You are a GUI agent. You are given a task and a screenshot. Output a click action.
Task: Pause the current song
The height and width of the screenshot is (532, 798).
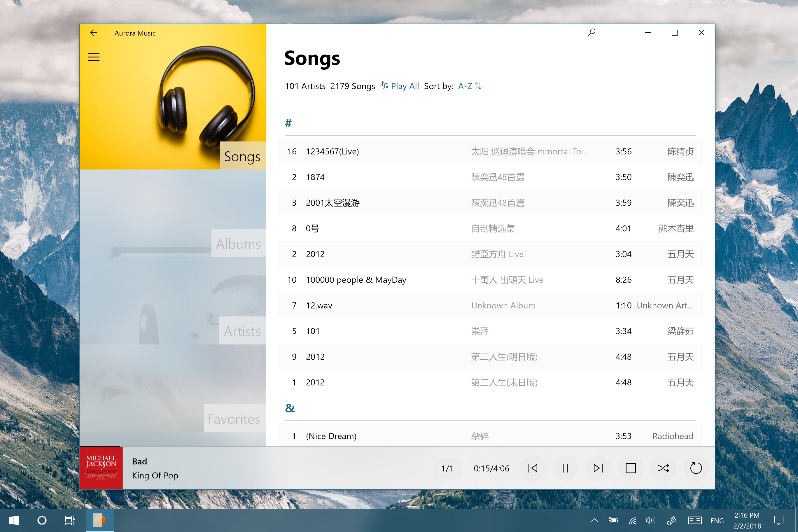tap(565, 468)
